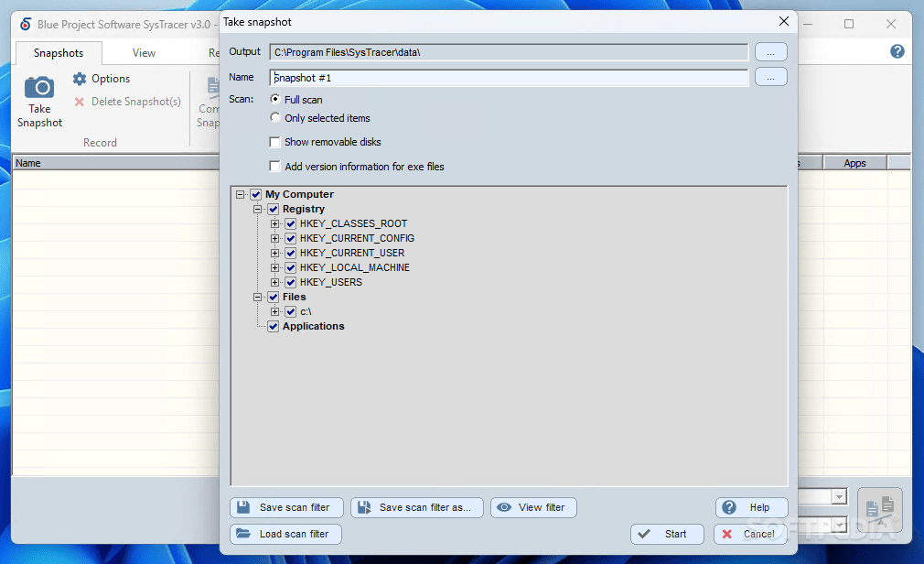Screen dimensions: 924x564
Task: Expand the c:\ drive tree node
Action: pos(274,311)
